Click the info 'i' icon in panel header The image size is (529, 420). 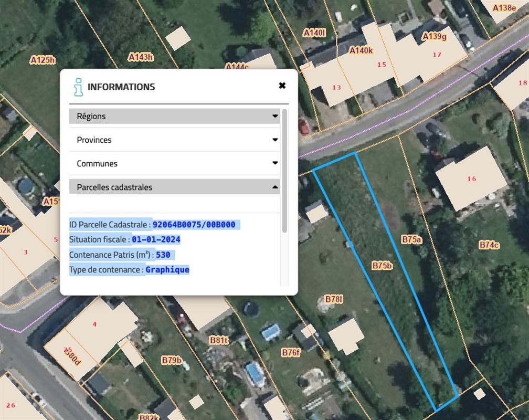(x=78, y=87)
